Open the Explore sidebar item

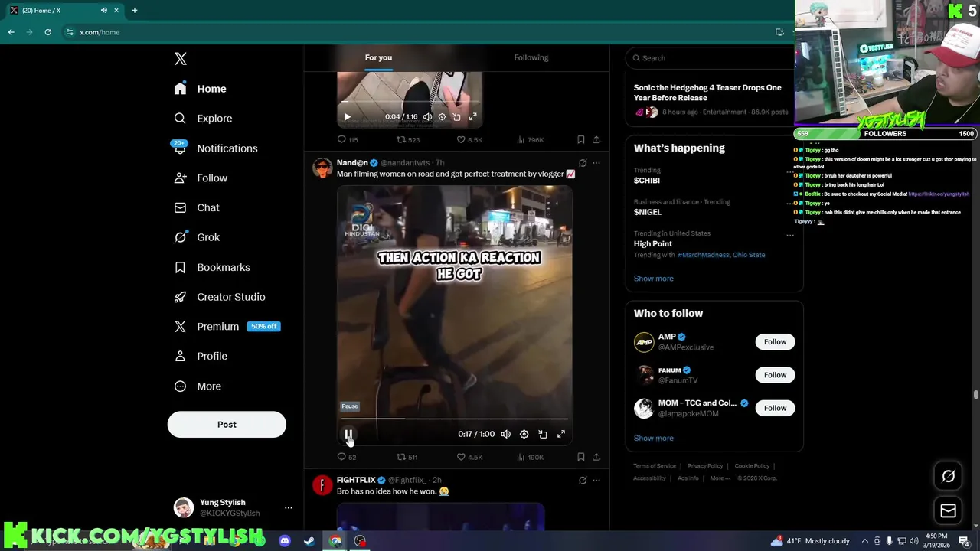point(204,119)
